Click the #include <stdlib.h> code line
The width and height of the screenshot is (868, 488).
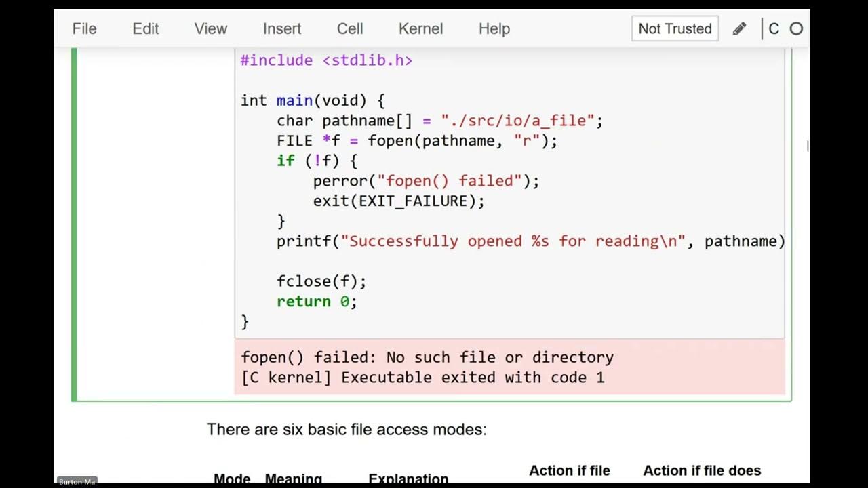[326, 60]
